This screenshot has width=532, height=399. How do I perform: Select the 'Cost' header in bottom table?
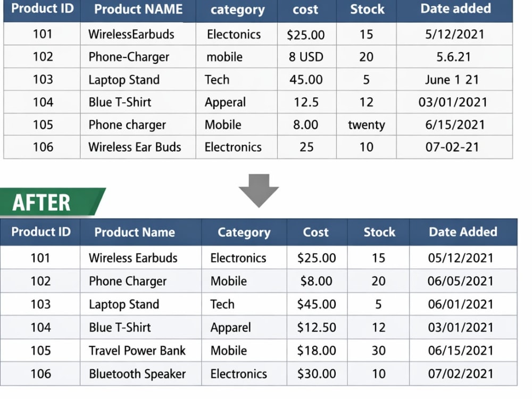coord(315,232)
